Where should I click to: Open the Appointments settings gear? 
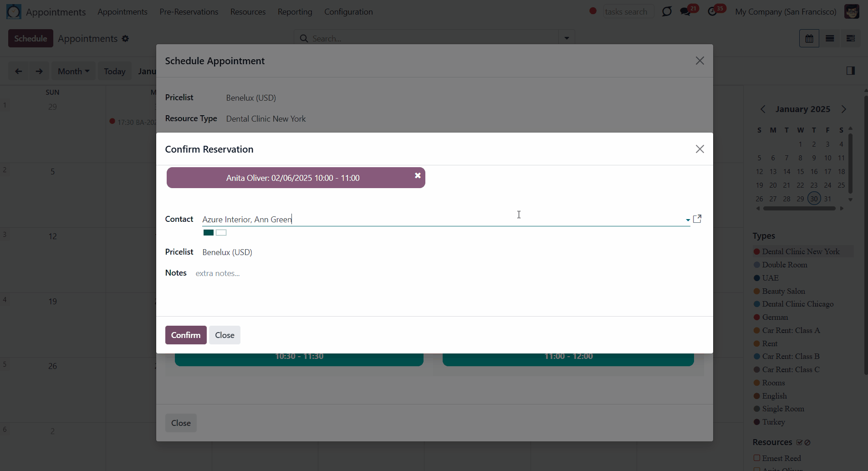[x=125, y=39]
